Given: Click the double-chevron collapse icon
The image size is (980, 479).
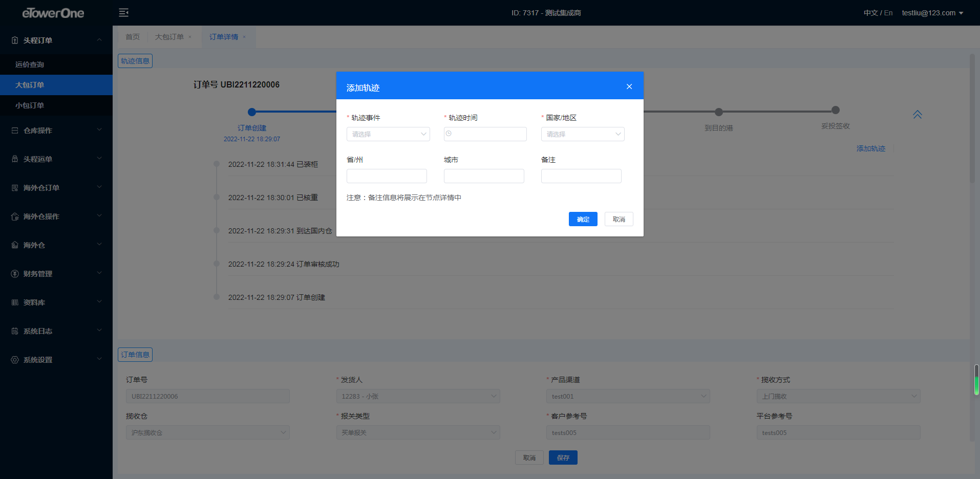Looking at the screenshot, I should pos(917,115).
